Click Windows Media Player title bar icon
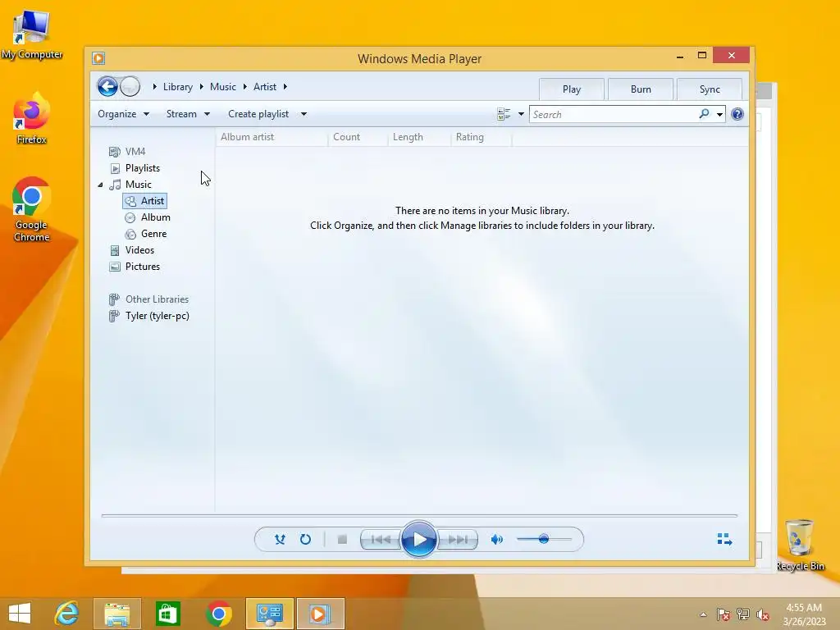The image size is (840, 630). tap(98, 58)
